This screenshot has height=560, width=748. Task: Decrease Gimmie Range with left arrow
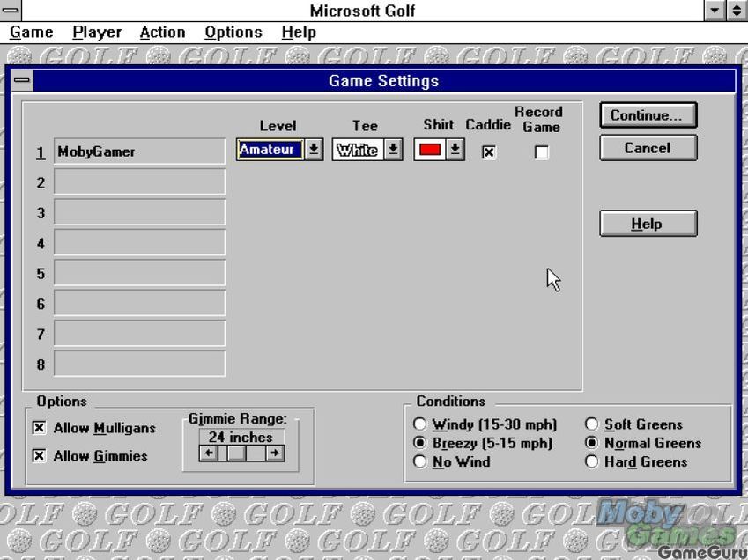209,453
